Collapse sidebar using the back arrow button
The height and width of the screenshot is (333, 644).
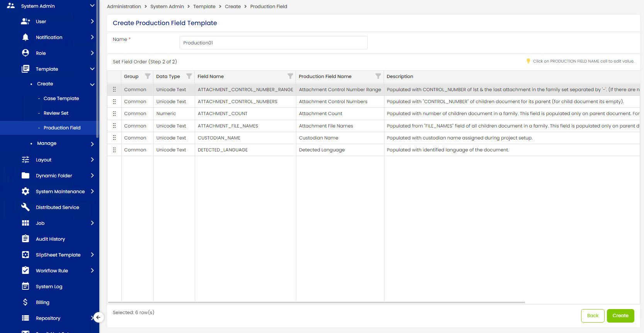tap(99, 318)
